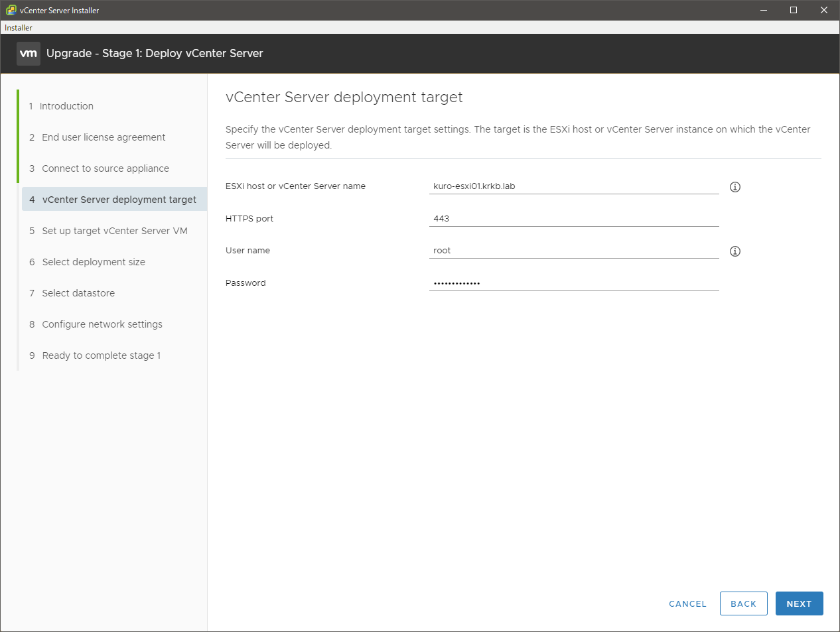Click the VMware vm logo in header
The width and height of the screenshot is (840, 632).
point(29,54)
